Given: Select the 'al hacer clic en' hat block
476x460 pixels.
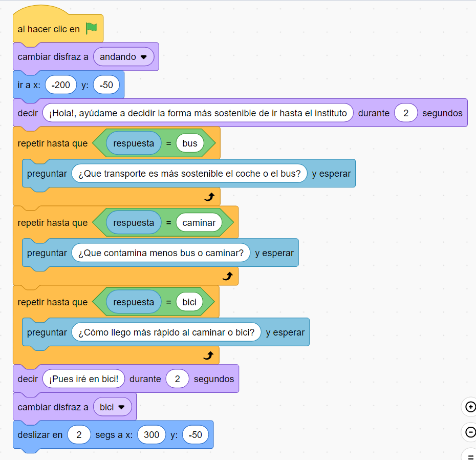Looking at the screenshot, I should (x=49, y=29).
